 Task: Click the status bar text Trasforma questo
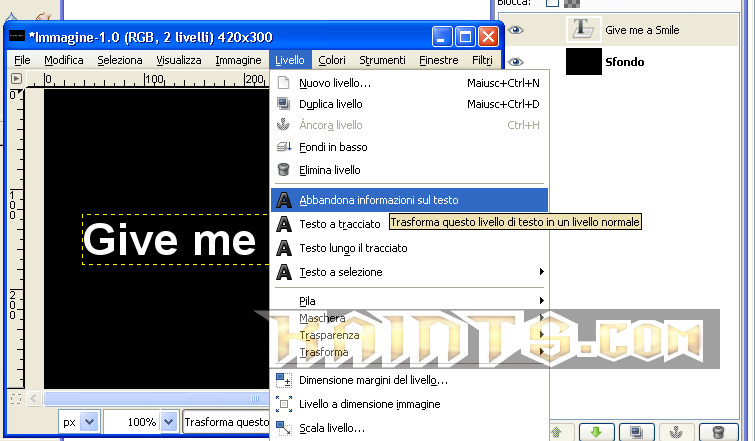pos(227,422)
